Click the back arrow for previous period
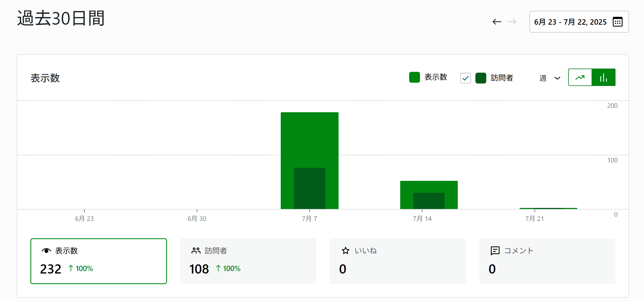The width and height of the screenshot is (644, 302). [497, 22]
